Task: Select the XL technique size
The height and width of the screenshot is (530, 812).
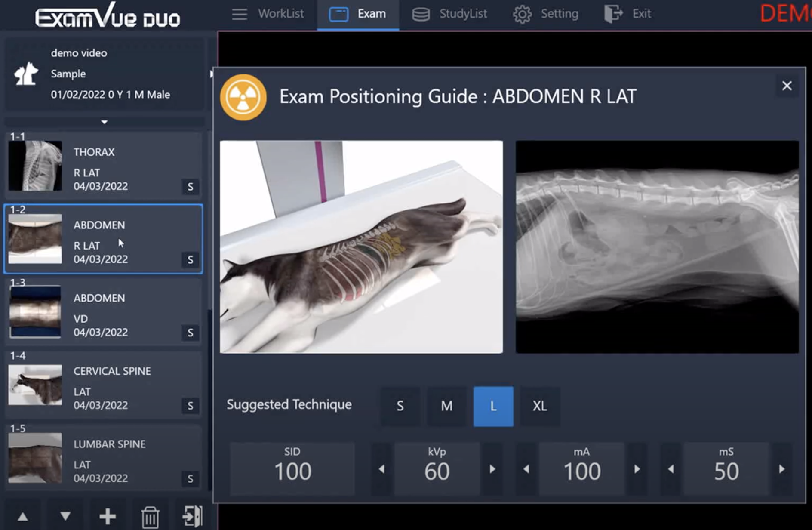Action: (540, 406)
